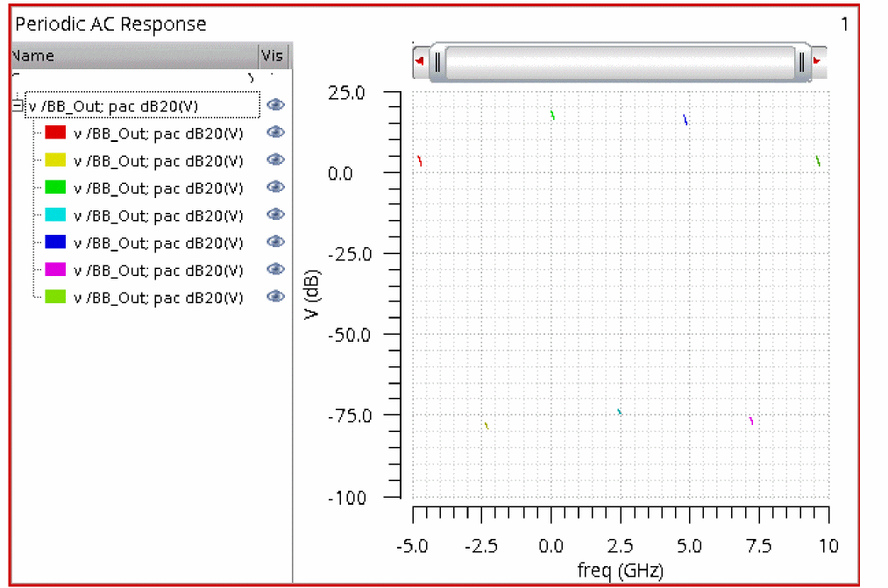The width and height of the screenshot is (888, 588).
Task: Select the blue trace label in the legend
Action: pos(158,243)
